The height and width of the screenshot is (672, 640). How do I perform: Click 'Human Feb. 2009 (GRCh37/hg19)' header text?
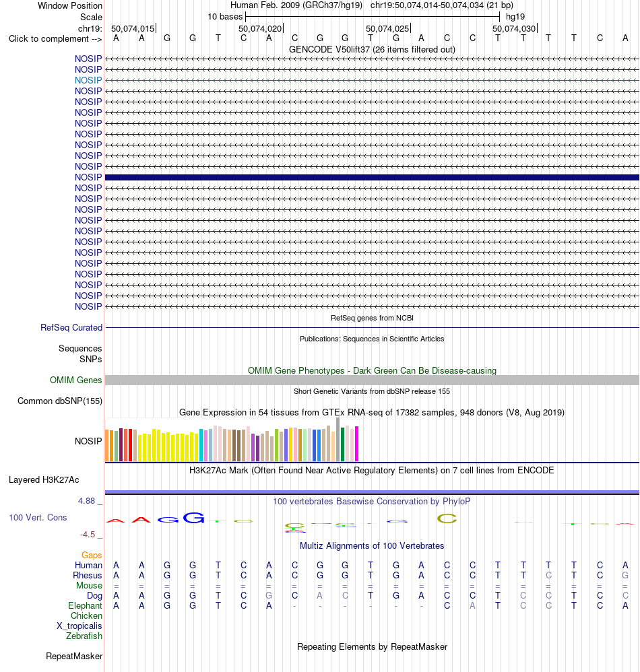pos(296,5)
